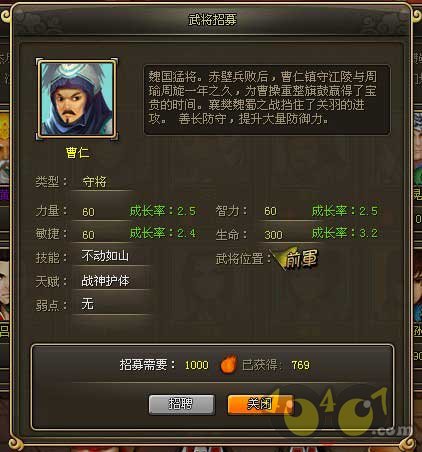Viewport: 422px width, 452px height.
Task: Click the 武将招募 dialog title
Action: 212,20
